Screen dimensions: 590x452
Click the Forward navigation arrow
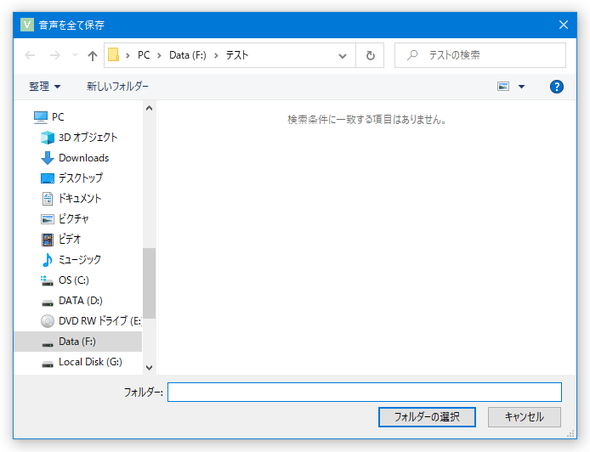(x=55, y=56)
